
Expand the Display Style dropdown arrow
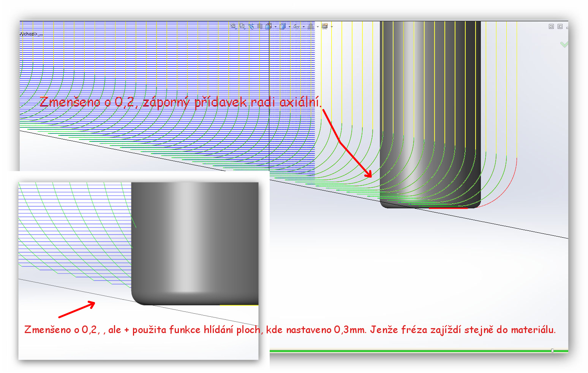pyautogui.click(x=289, y=27)
